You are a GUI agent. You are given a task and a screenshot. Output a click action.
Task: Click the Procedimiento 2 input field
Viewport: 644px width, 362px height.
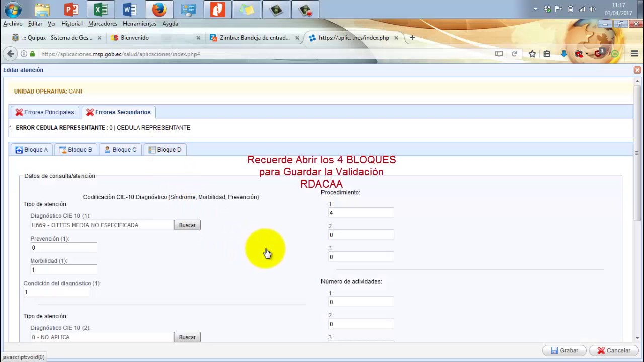(x=361, y=235)
